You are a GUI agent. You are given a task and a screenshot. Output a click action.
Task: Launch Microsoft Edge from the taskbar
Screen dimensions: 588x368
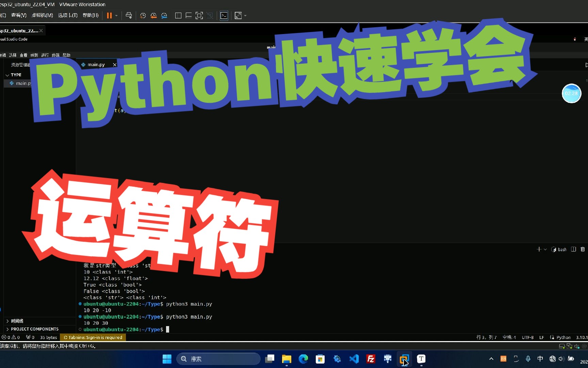303,359
